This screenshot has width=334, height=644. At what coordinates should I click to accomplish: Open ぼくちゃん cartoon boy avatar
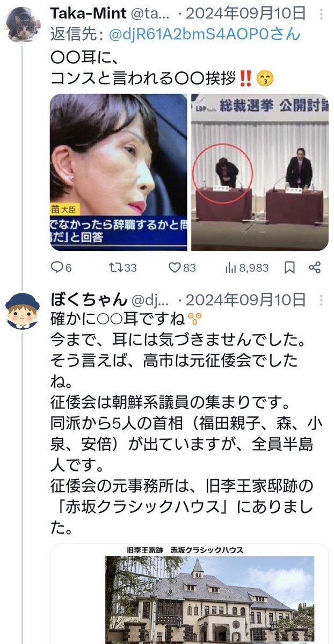point(23,311)
